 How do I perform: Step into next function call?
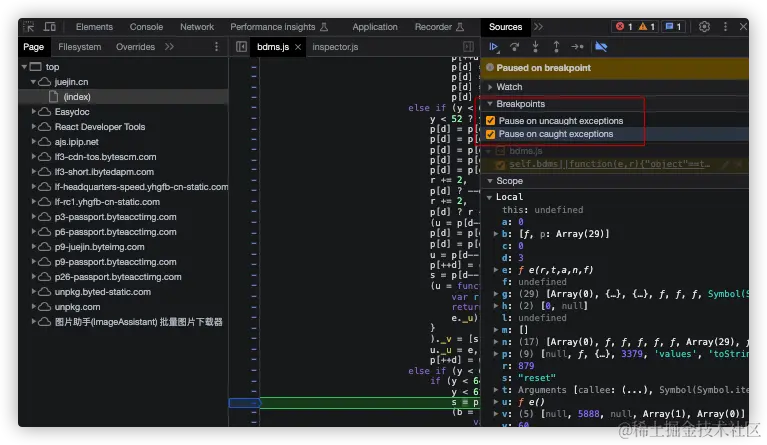tap(536, 47)
